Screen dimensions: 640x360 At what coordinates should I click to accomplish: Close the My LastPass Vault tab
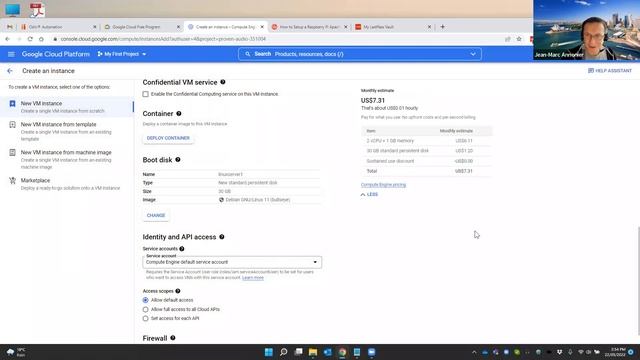[x=429, y=27]
